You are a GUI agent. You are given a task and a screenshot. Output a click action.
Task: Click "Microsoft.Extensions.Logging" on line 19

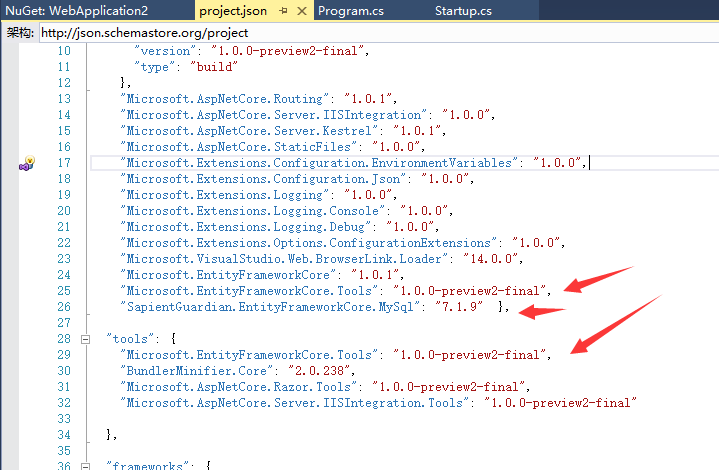224,195
